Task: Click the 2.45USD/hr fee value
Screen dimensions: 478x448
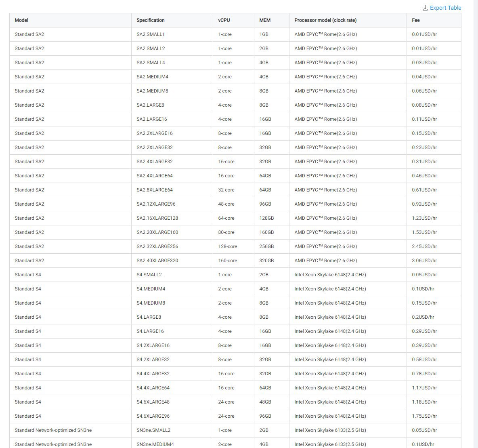Action: point(424,246)
